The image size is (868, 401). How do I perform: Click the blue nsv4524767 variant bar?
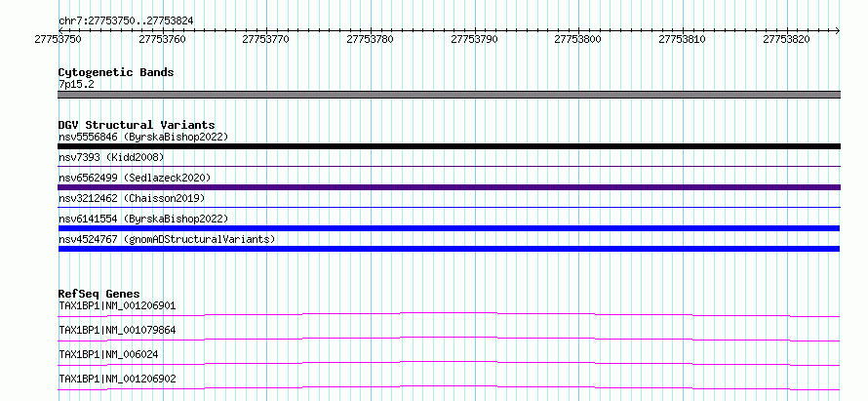click(449, 249)
